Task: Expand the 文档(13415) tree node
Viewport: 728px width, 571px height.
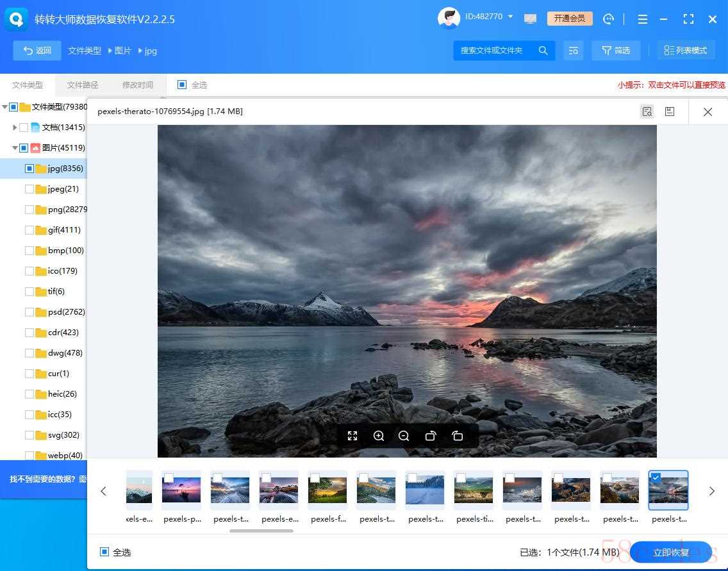Action: click(15, 128)
